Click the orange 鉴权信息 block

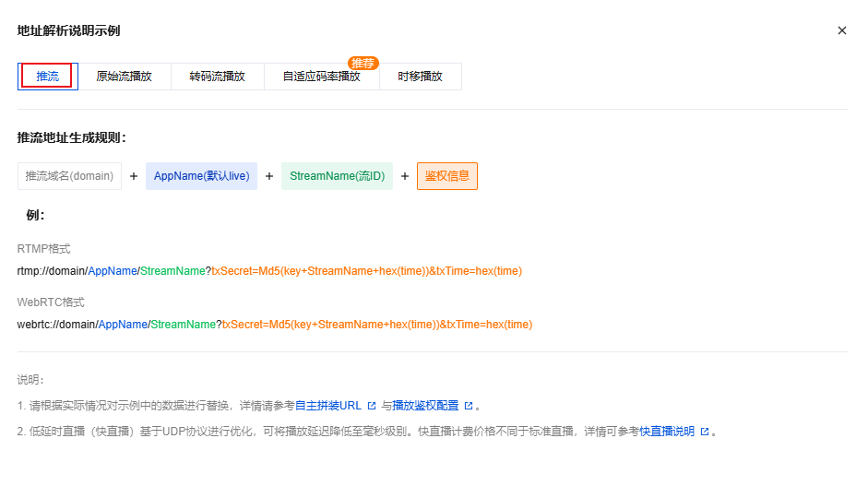coord(446,176)
